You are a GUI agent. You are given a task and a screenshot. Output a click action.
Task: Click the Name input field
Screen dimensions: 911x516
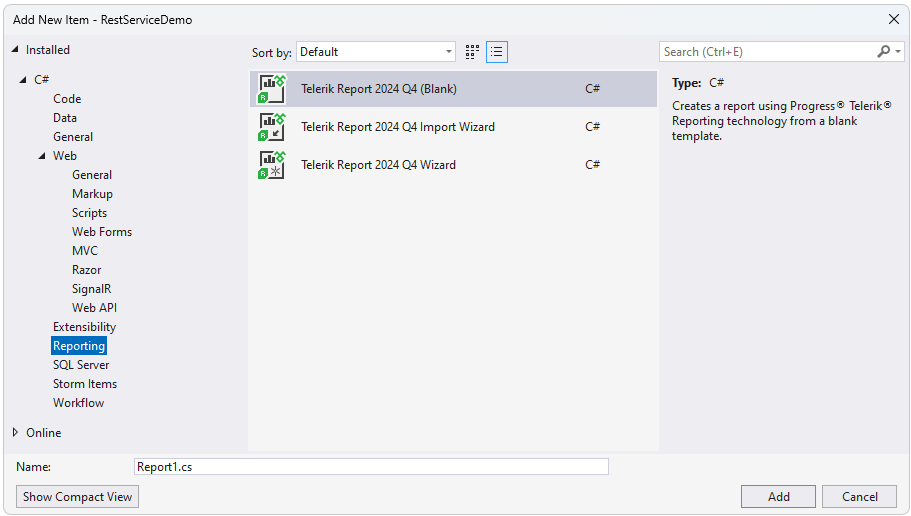371,466
